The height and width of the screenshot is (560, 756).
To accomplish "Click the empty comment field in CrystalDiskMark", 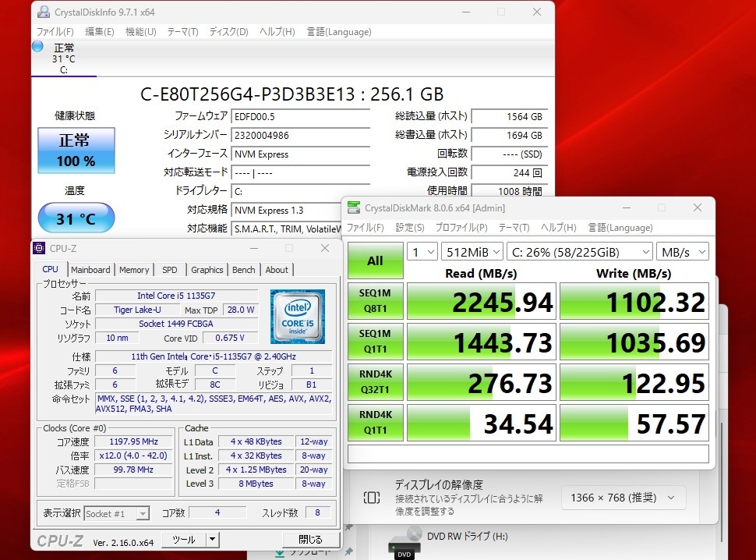I will (528, 454).
